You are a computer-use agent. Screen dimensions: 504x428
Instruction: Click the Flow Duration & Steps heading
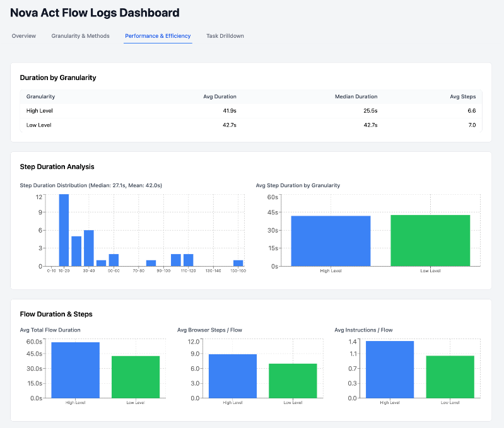(x=56, y=315)
